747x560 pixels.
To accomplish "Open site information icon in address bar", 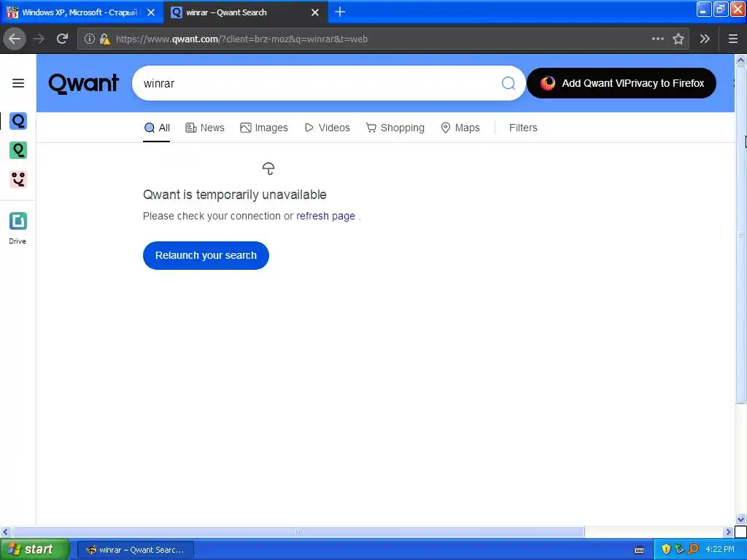I will point(90,39).
